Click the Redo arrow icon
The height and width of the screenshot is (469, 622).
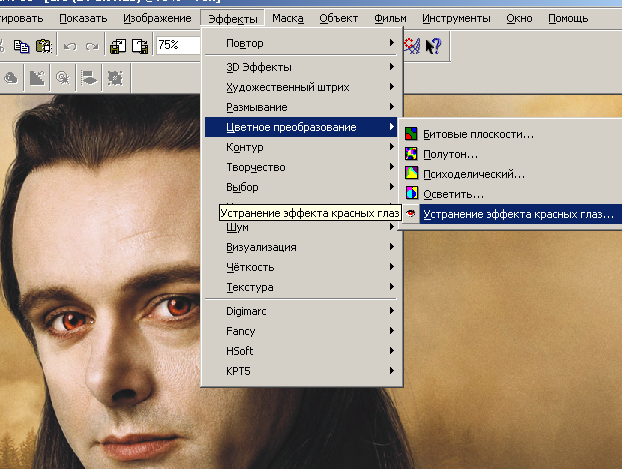click(92, 46)
